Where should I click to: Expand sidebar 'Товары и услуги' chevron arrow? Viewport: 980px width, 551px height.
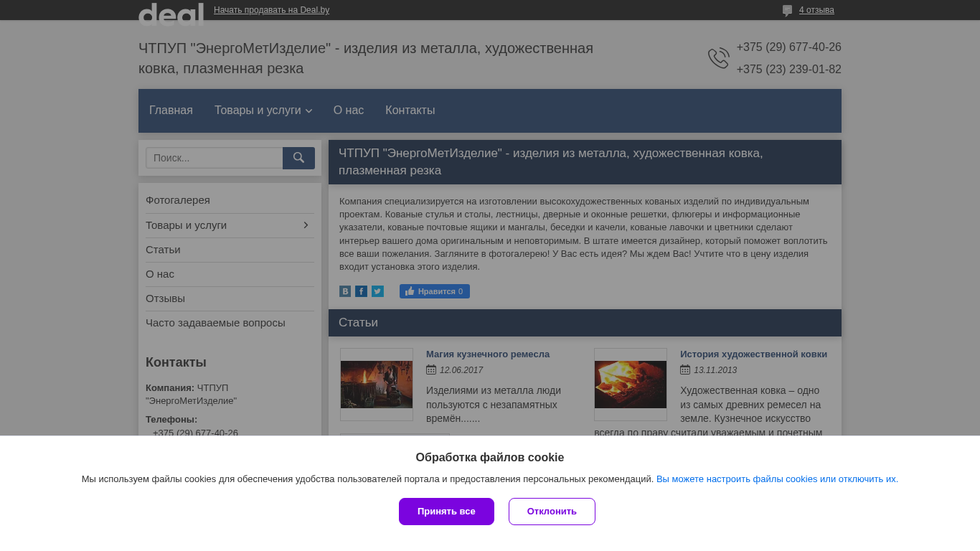306,225
